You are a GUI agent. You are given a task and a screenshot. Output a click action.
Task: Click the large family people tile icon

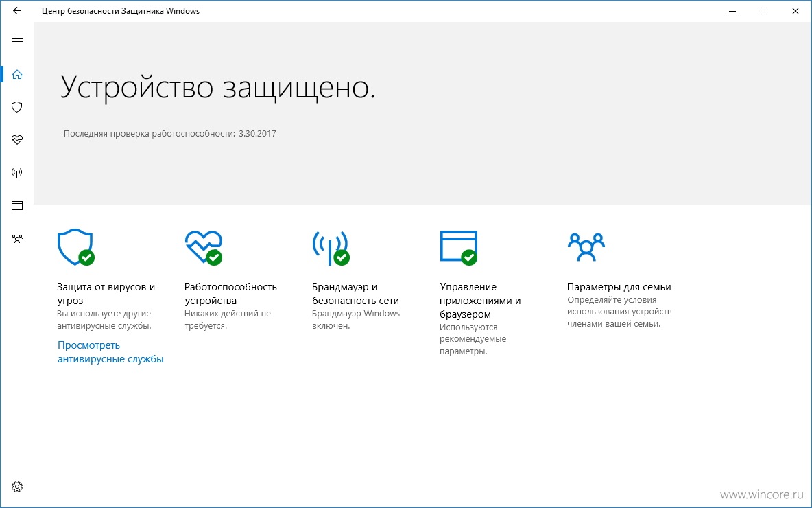pos(586,246)
